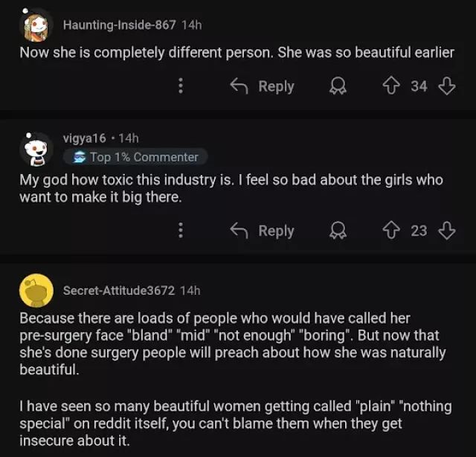Open Haunting-Inside-867's user profile
Image resolution: width=476 pixels, height=457 pixels.
tap(120, 25)
